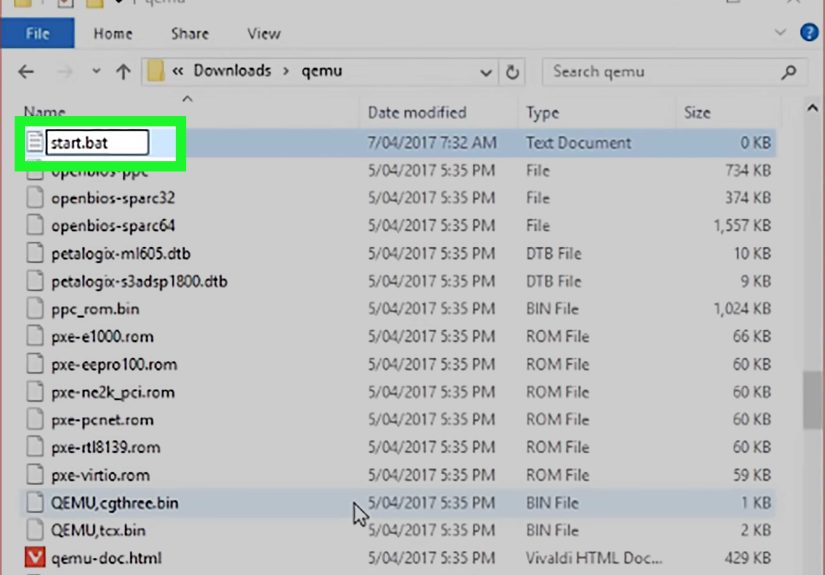Viewport: 825px width, 575px height.
Task: Go back with the left arrow
Action: 26,72
